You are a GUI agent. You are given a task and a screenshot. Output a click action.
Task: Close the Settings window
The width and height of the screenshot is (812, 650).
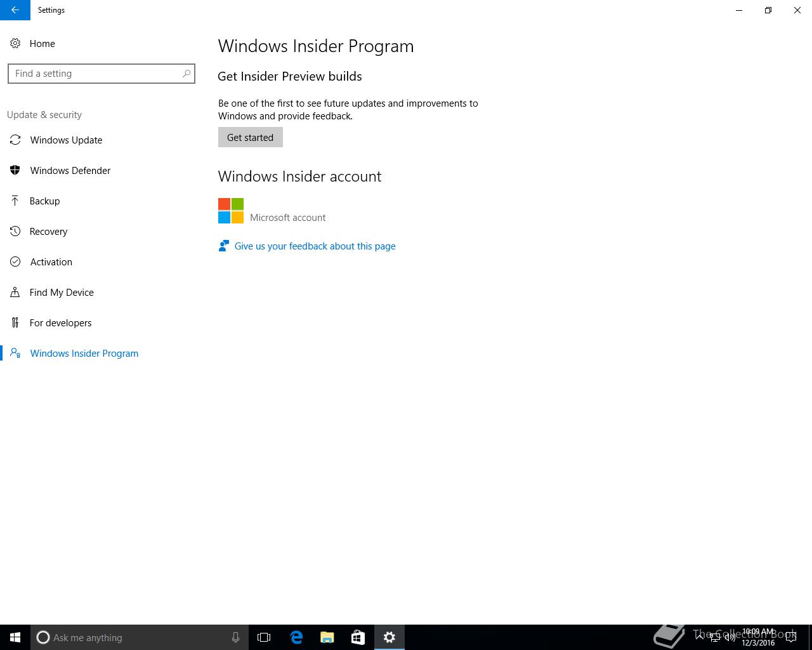click(x=797, y=10)
